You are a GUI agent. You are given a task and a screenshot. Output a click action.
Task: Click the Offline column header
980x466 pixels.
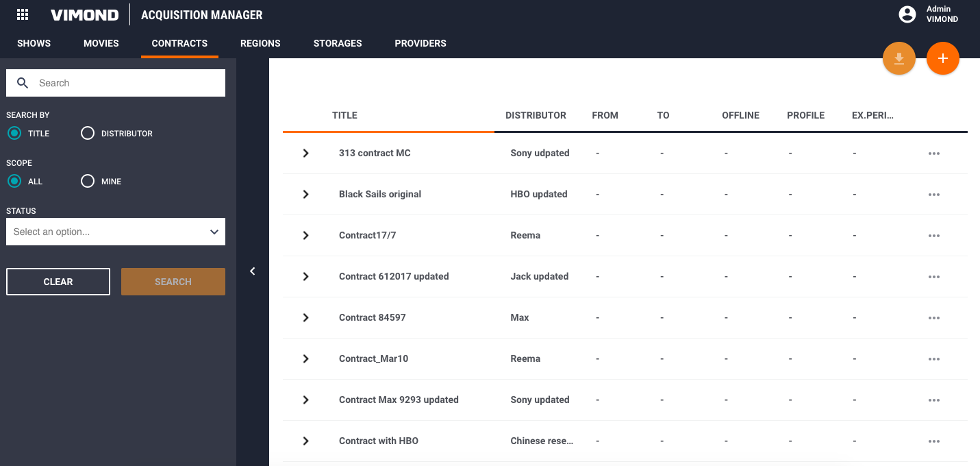pos(740,115)
